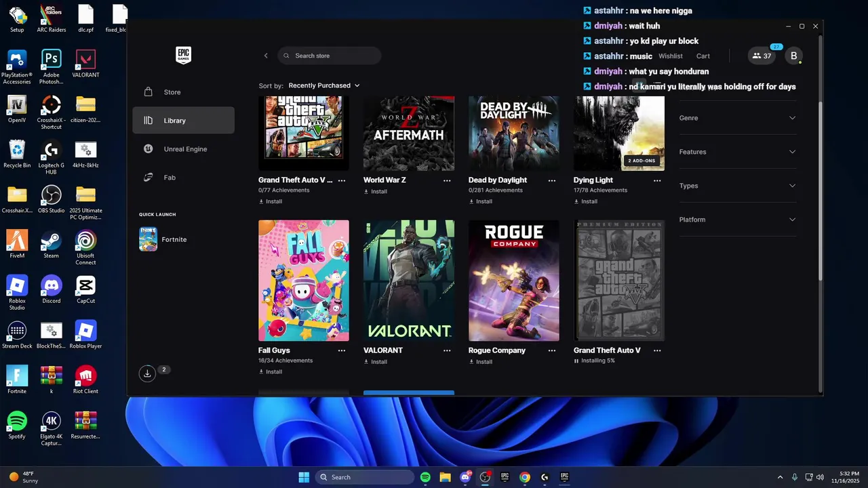This screenshot has height=488, width=868.
Task: Select the FiveM desktop icon
Action: 17,244
